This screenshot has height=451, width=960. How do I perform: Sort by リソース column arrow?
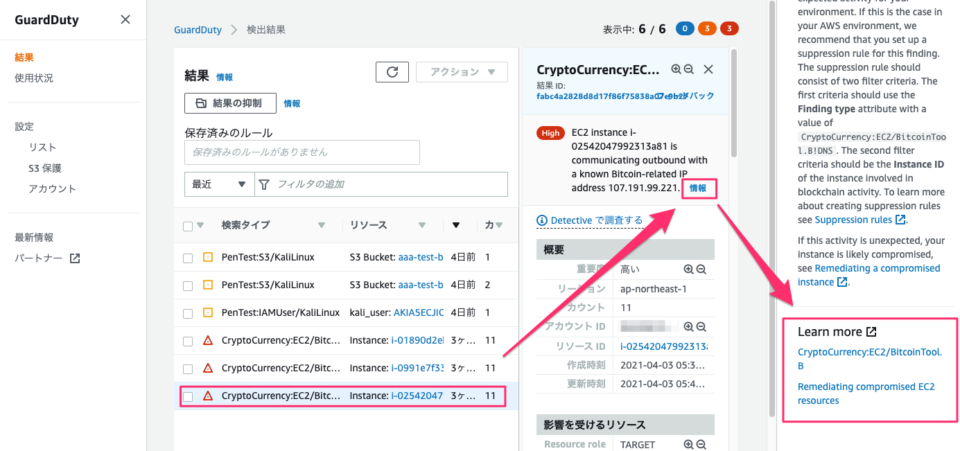[422, 226]
